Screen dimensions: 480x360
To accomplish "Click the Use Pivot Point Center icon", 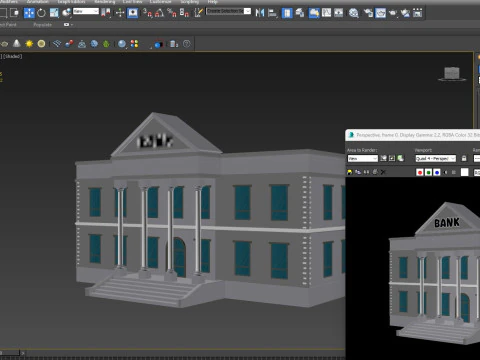I will 106,13.
